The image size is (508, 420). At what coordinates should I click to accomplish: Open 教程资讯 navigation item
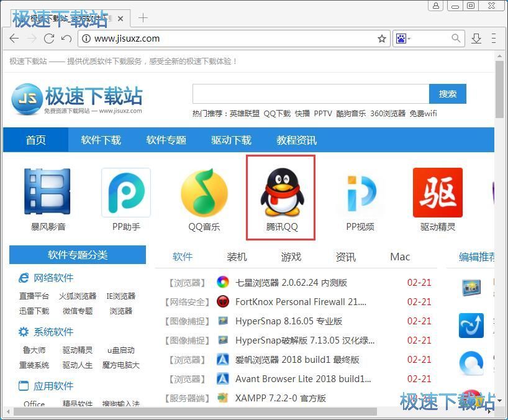pyautogui.click(x=296, y=140)
